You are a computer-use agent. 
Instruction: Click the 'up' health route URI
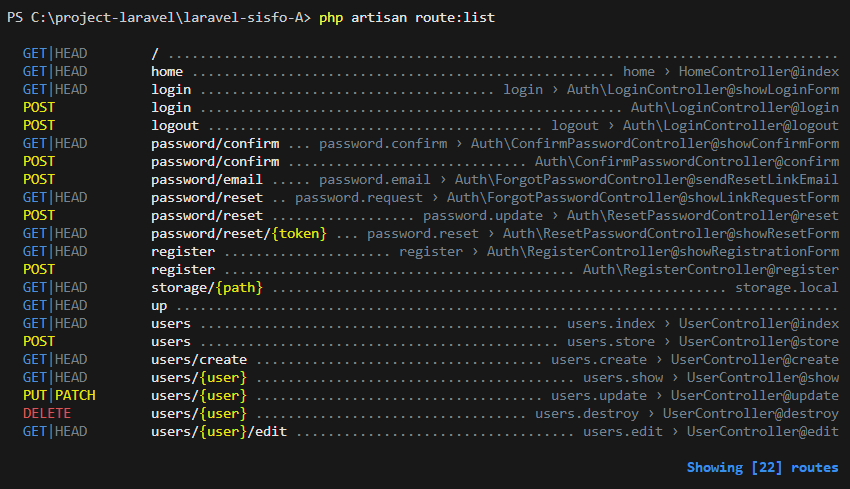click(159, 306)
